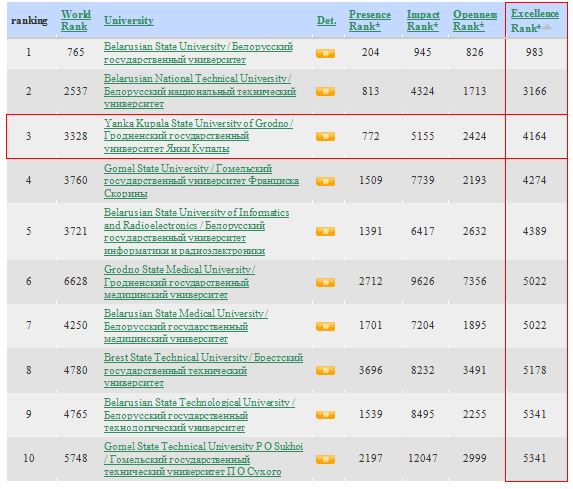Select world rank value 6628
Image resolution: width=573 pixels, height=489 pixels.
[76, 281]
